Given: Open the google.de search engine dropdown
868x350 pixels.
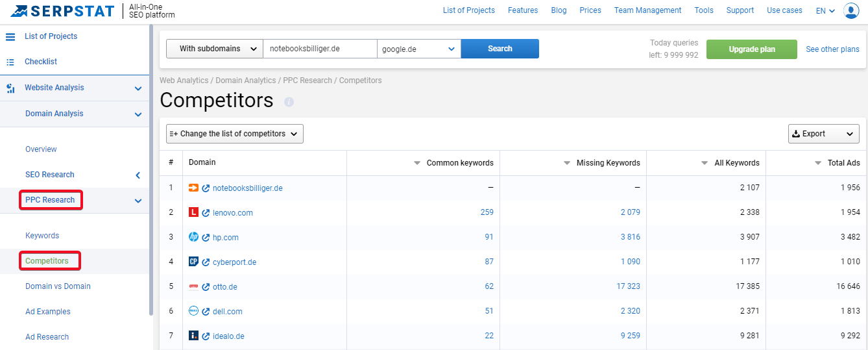Looking at the screenshot, I should point(419,49).
